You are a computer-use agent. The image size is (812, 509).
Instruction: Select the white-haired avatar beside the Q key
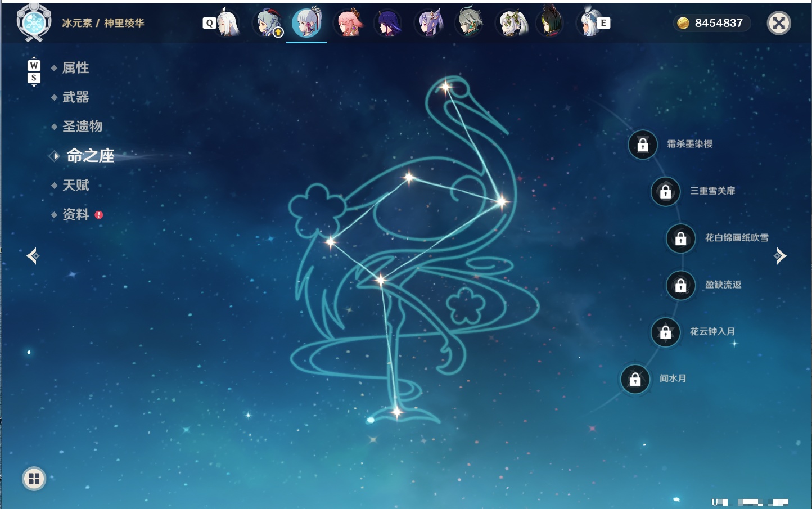click(228, 22)
